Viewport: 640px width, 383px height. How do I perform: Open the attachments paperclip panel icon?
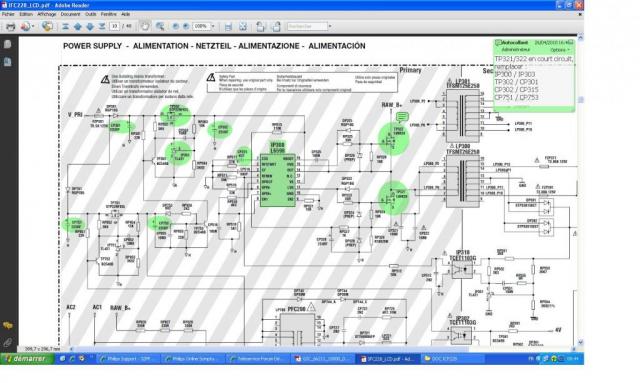[7, 342]
